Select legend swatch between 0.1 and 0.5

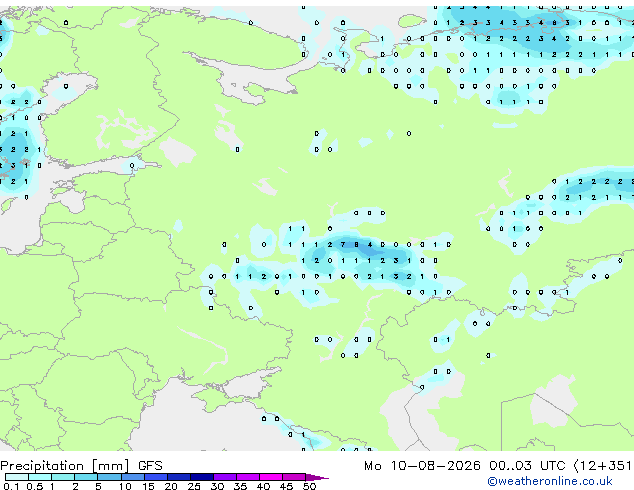(17, 477)
